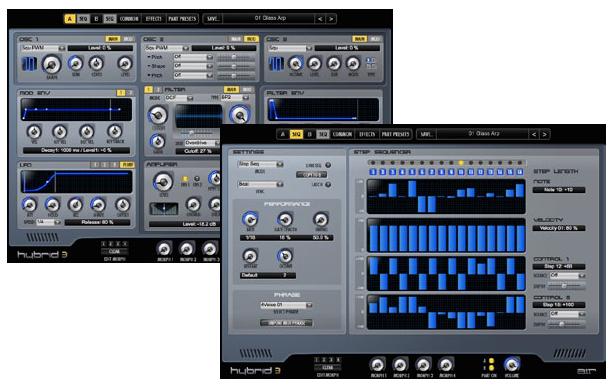Select Part Presets tab in back window
Viewport: 610px width, 390px height.
182,19
